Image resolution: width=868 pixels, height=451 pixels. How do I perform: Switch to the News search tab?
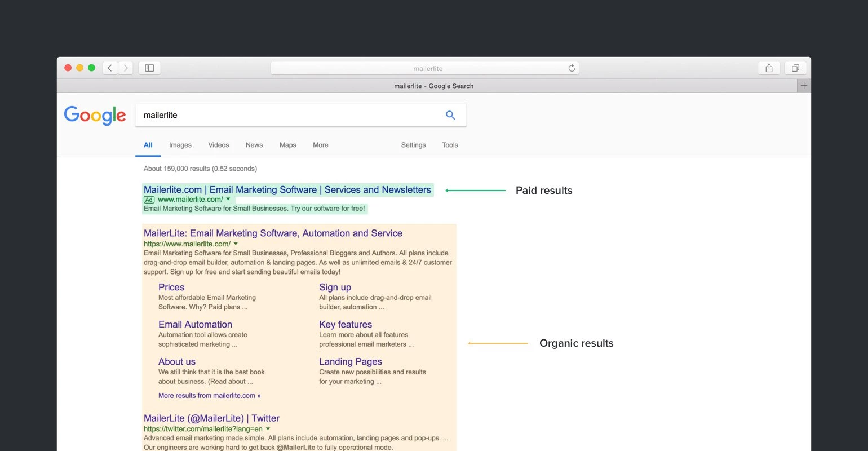point(254,145)
